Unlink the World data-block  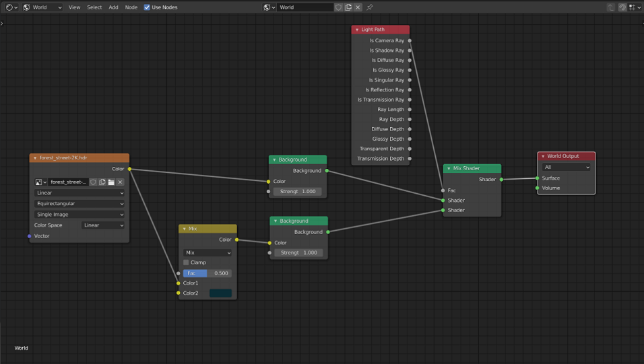[x=358, y=7]
